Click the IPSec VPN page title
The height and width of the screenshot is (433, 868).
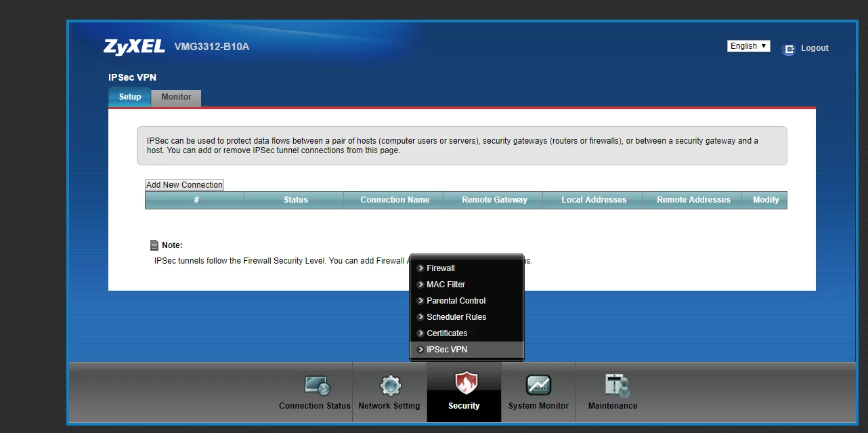tap(132, 77)
